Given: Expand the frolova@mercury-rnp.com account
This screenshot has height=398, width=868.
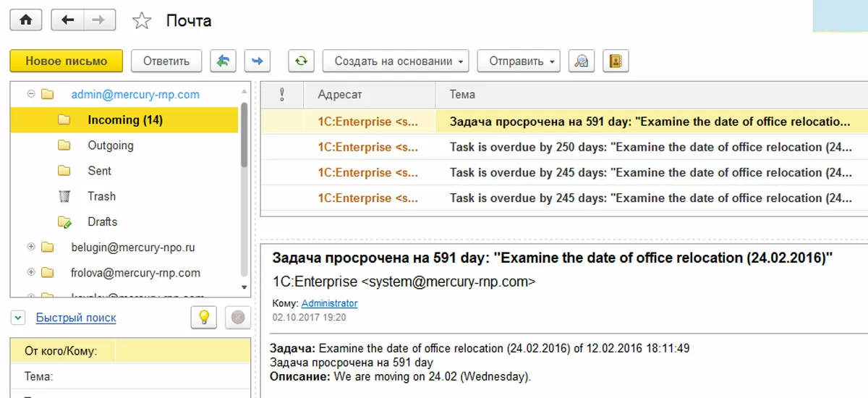Looking at the screenshot, I should (31, 273).
